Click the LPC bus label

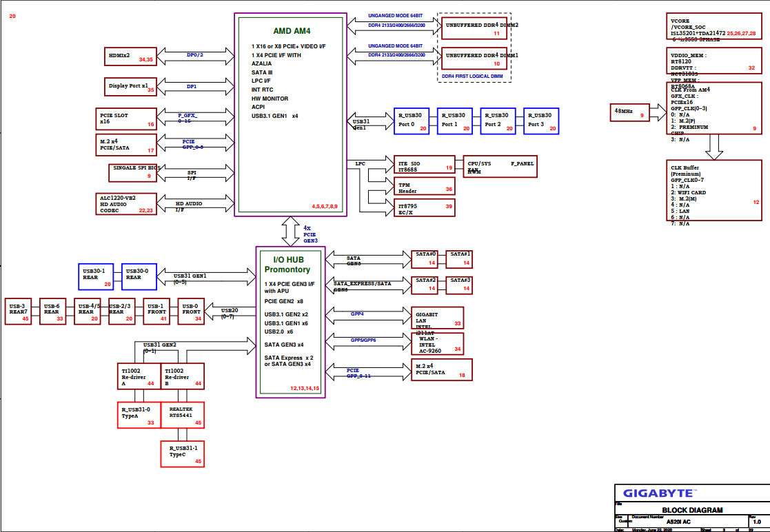(361, 163)
